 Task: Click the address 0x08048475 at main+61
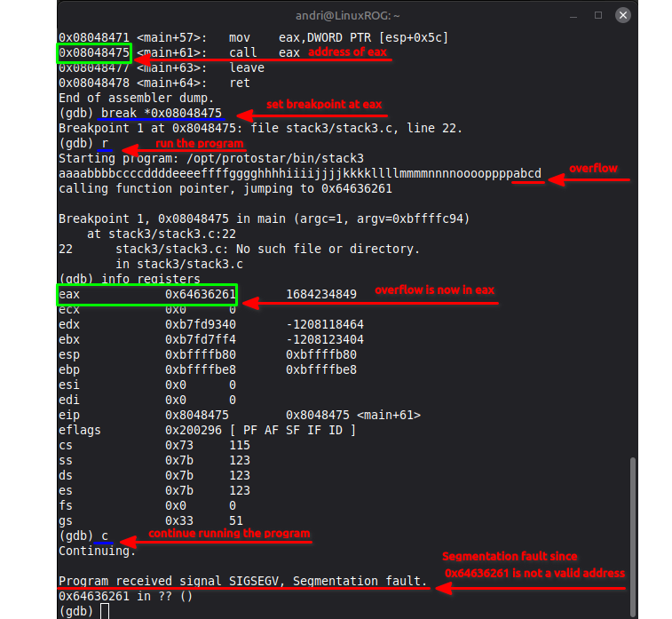(94, 52)
